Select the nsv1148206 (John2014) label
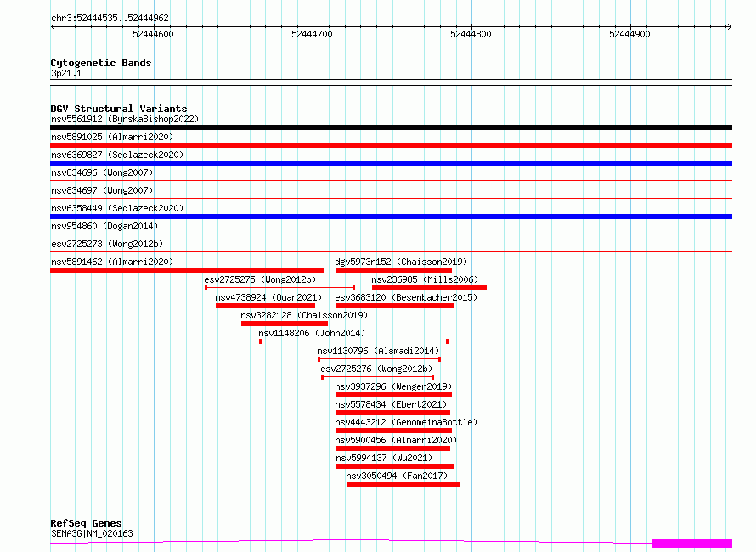The image size is (756, 552). pyautogui.click(x=312, y=333)
